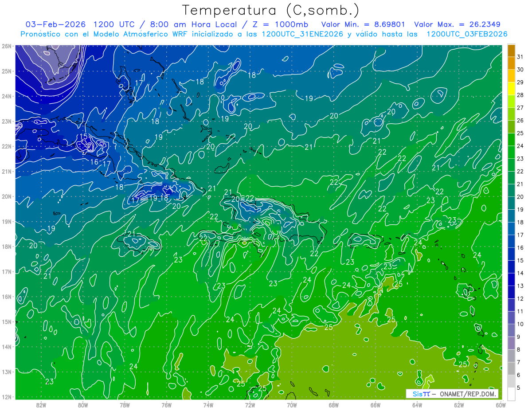Viewport: 532px width, 411px height.
Task: Click the white legend swatch below 5
Action: pyautogui.click(x=511, y=394)
